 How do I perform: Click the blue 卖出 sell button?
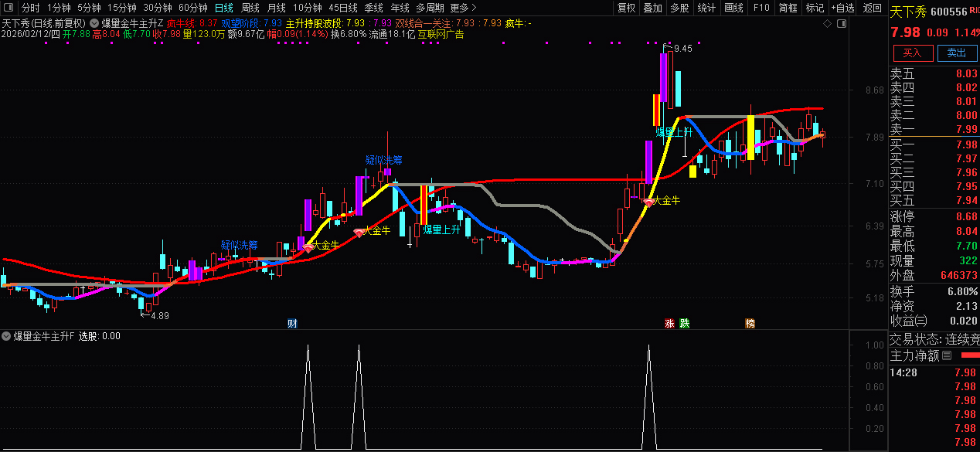coord(957,53)
